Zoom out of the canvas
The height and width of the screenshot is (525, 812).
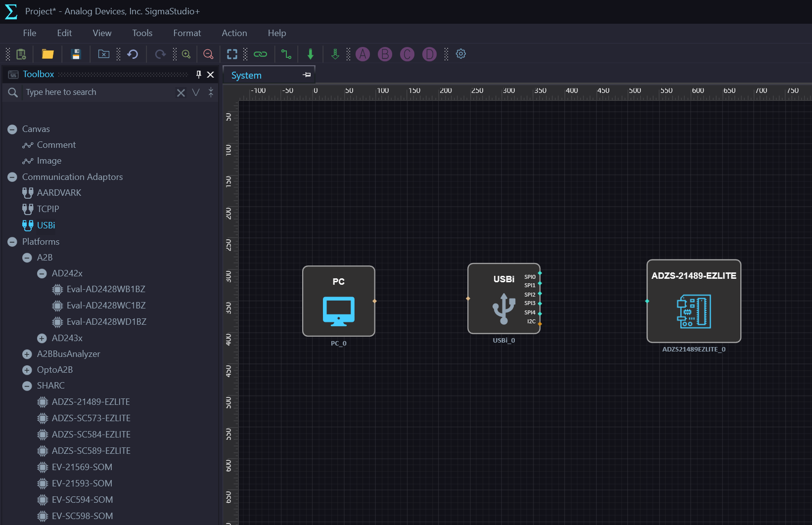[208, 54]
